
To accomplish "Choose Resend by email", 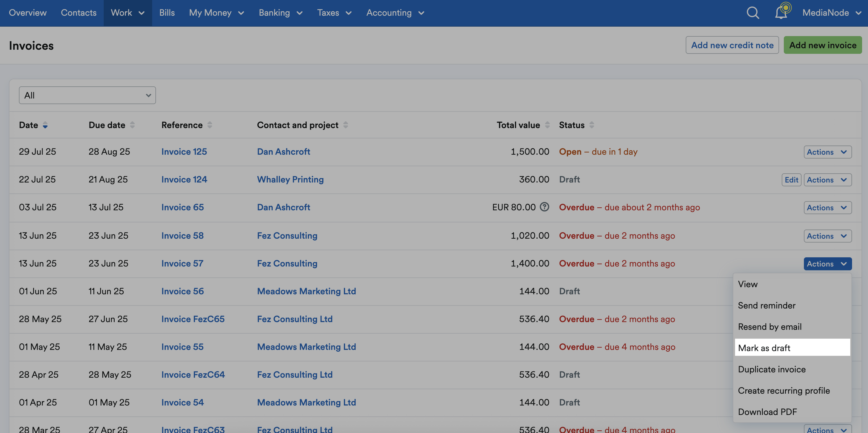I will point(792,327).
